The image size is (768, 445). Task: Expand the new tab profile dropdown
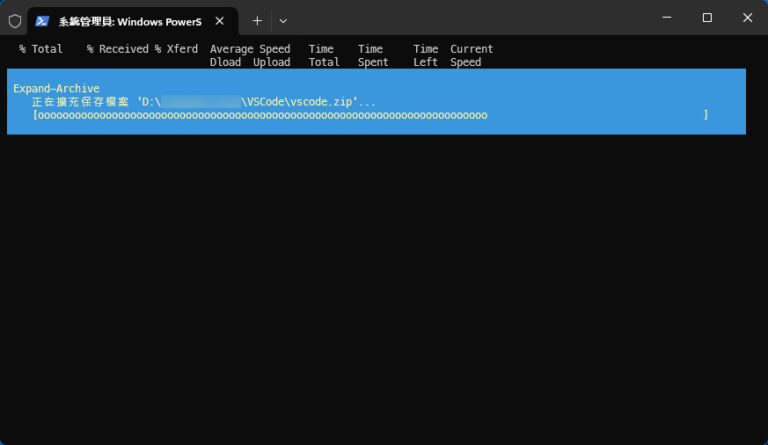click(283, 21)
